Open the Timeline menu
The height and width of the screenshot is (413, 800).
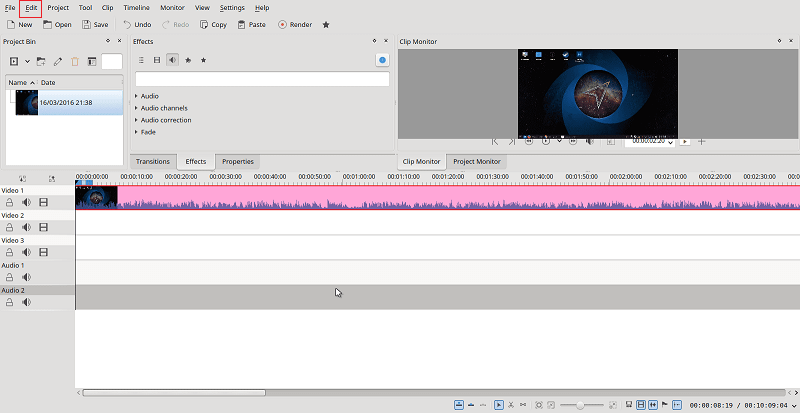click(x=136, y=7)
